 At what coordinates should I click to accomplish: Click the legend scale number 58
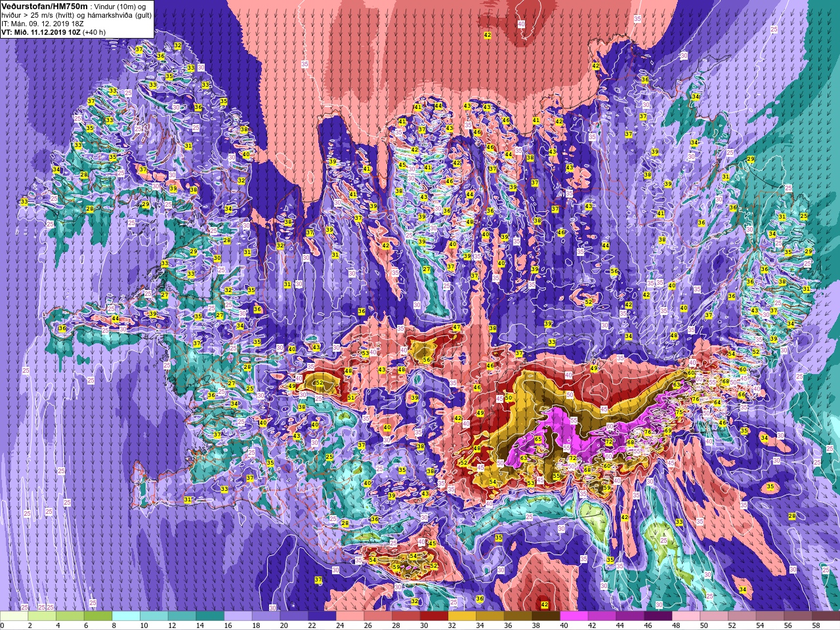click(x=816, y=625)
